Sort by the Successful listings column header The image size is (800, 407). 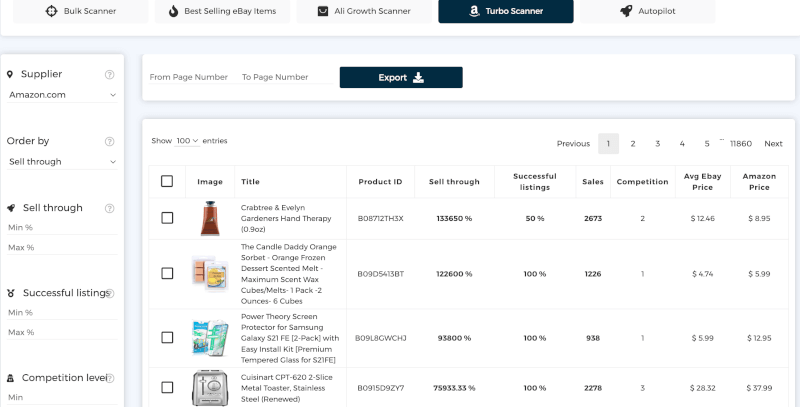pos(535,182)
